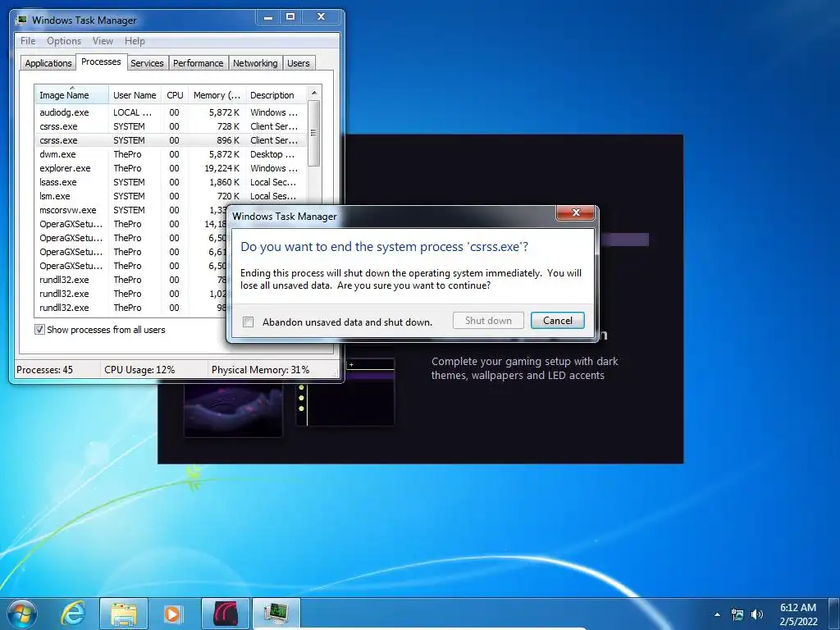This screenshot has height=630, width=840.
Task: Close the csrss.exe confirmation dialog
Action: (576, 212)
